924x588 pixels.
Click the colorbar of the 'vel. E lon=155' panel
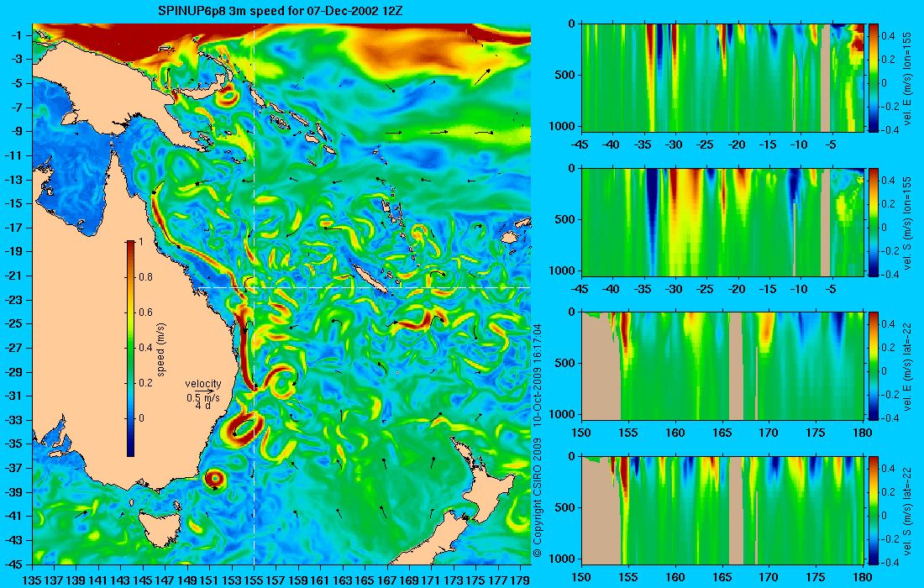[874, 78]
